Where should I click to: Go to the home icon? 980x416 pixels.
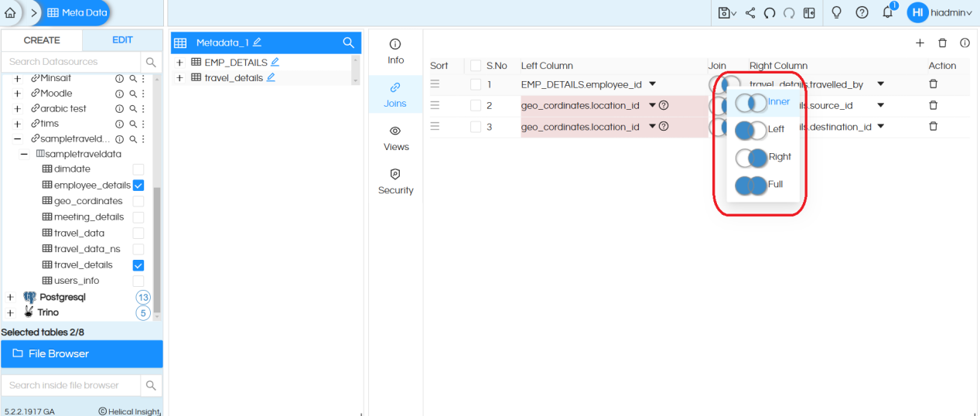click(10, 12)
